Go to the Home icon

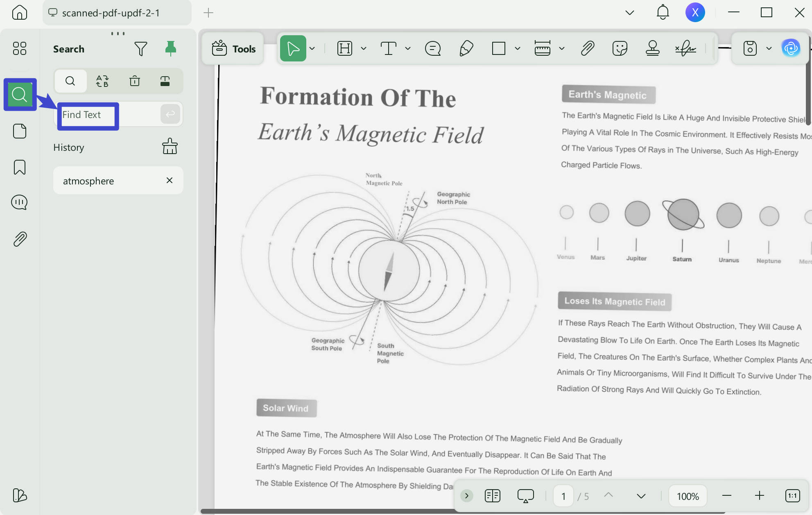[19, 13]
